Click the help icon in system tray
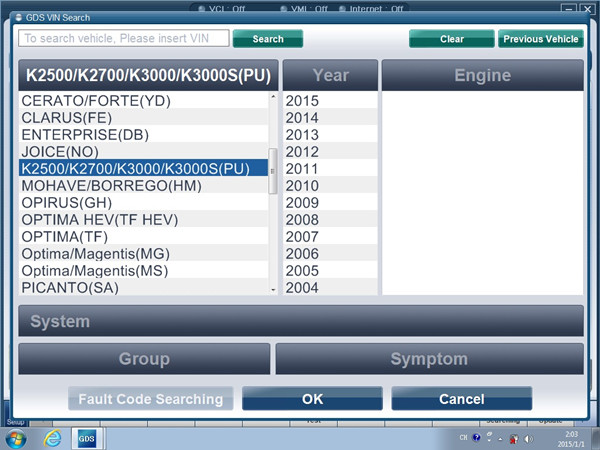 tap(476, 437)
